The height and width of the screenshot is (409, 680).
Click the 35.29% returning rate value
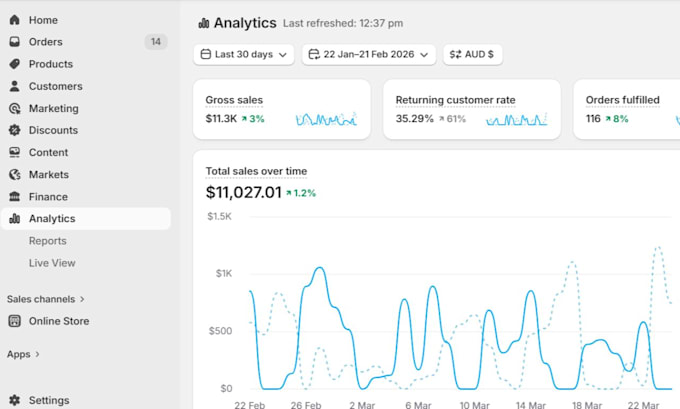415,118
